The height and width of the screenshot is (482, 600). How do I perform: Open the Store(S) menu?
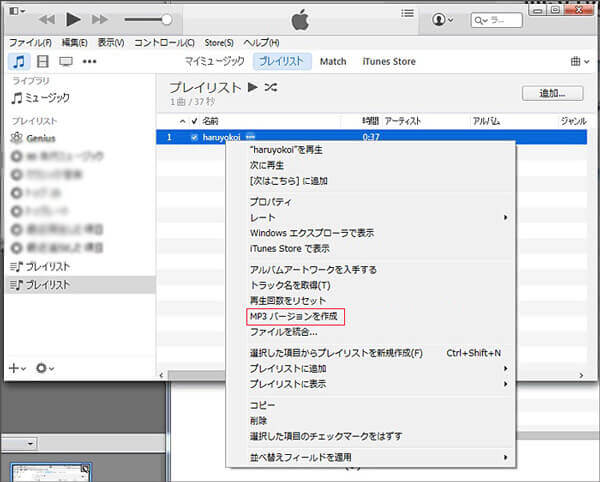pos(219,42)
